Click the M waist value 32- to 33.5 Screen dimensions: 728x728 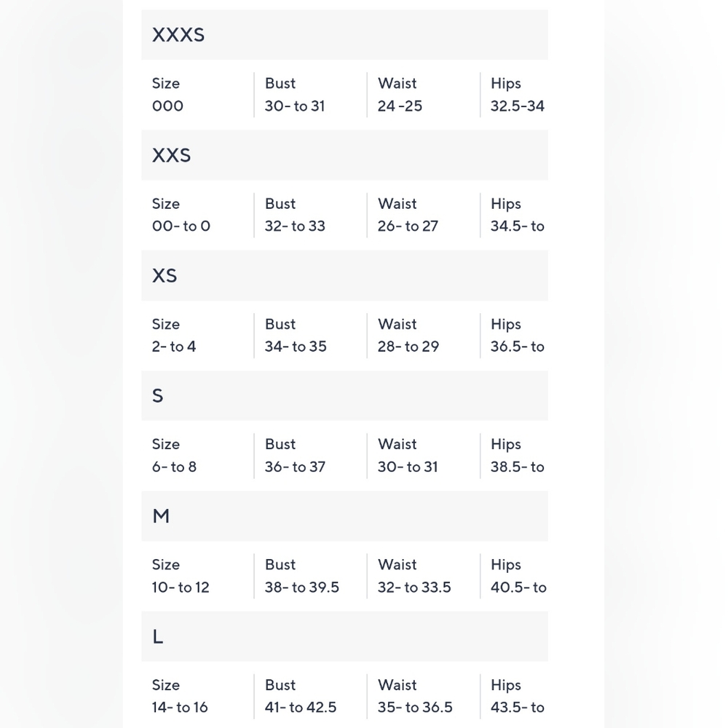(414, 587)
